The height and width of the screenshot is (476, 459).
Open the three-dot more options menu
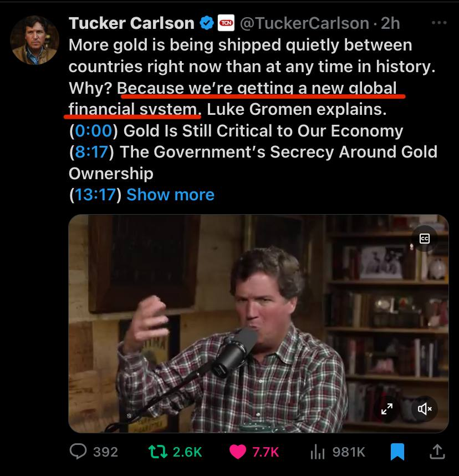point(439,22)
